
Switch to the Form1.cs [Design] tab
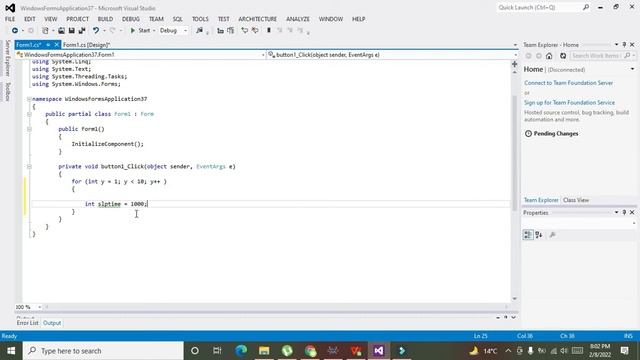(87, 45)
